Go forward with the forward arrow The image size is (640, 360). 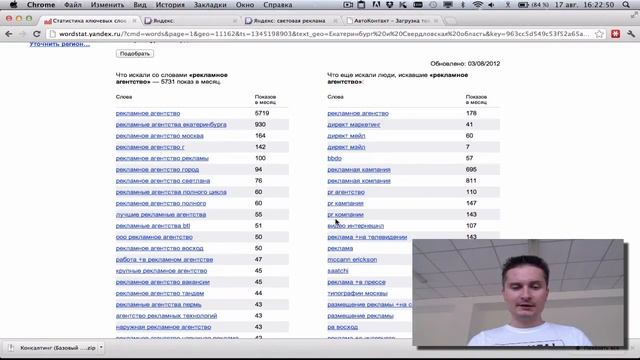coord(22,34)
